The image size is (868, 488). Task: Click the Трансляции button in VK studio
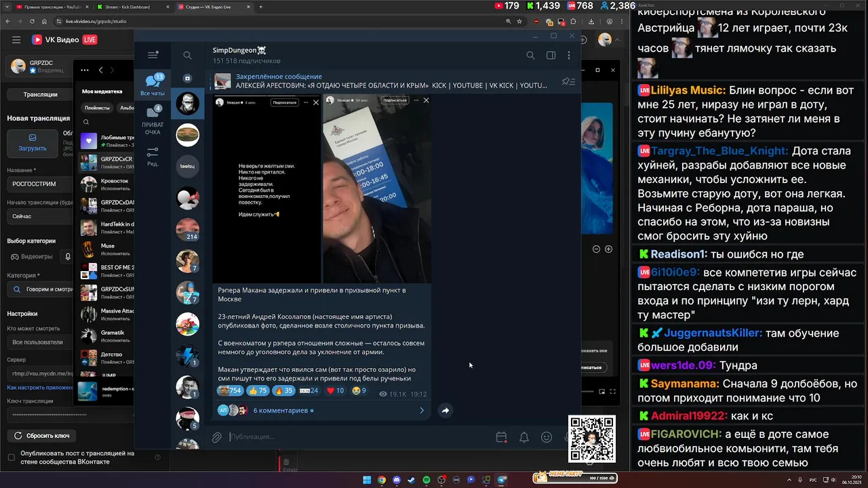[x=40, y=94]
